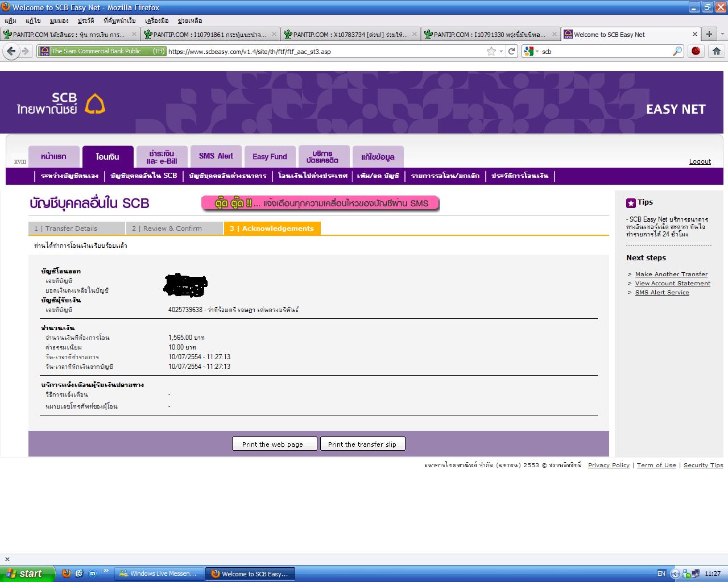This screenshot has height=582, width=728.
Task: Go forward with the Forward arrow
Action: [x=26, y=51]
